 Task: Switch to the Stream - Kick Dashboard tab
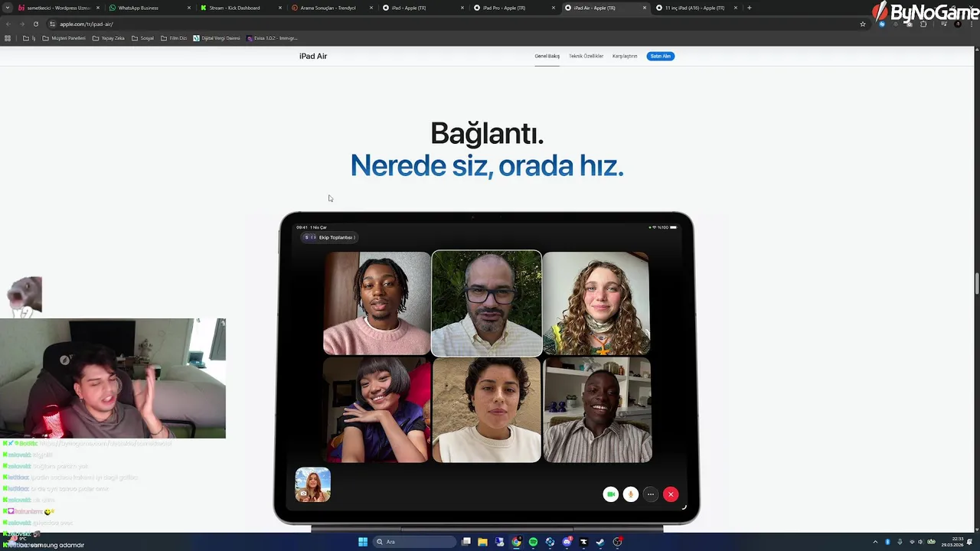(240, 8)
